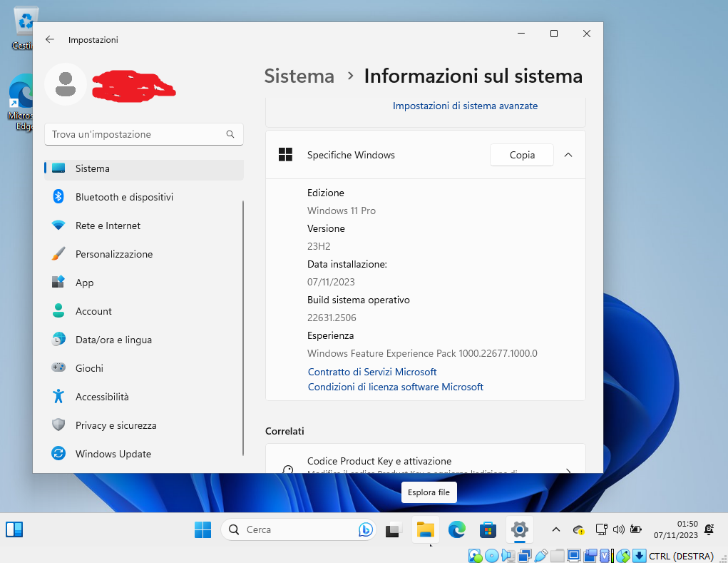Click the Settings gear on the taskbar
The image size is (728, 563).
520,529
